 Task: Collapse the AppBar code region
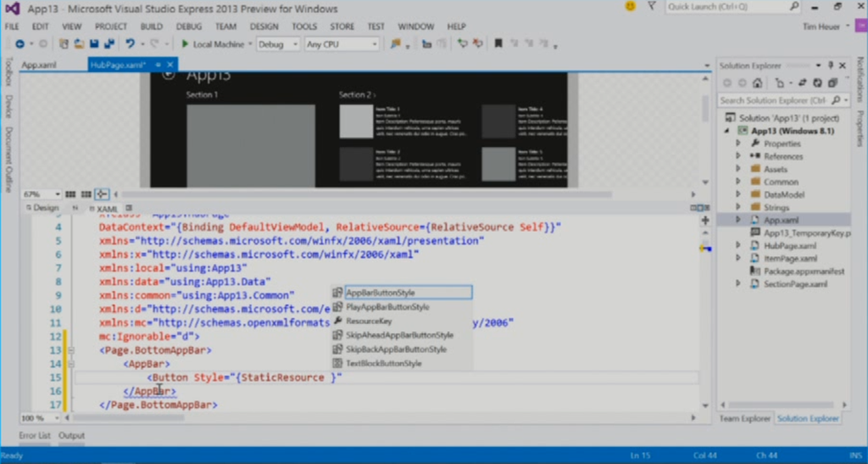pos(71,364)
